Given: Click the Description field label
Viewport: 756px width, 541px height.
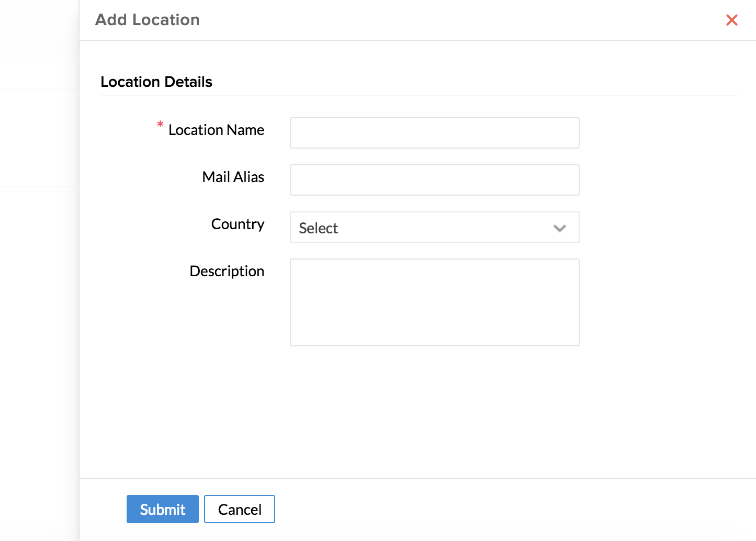Looking at the screenshot, I should pyautogui.click(x=227, y=271).
